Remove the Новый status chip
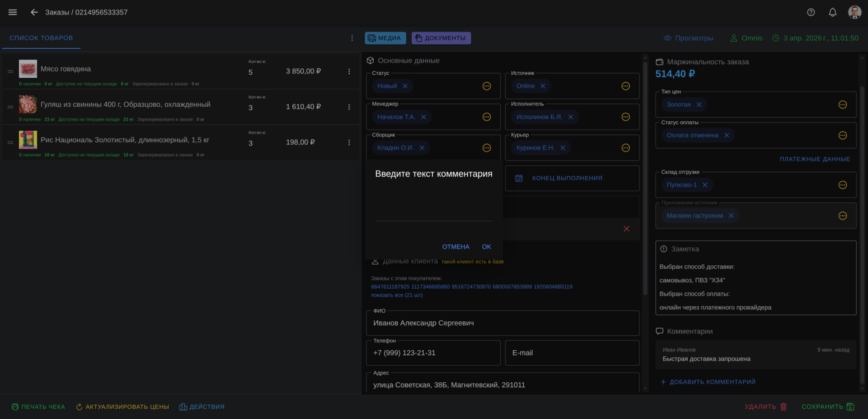The height and width of the screenshot is (419, 868). click(x=405, y=86)
